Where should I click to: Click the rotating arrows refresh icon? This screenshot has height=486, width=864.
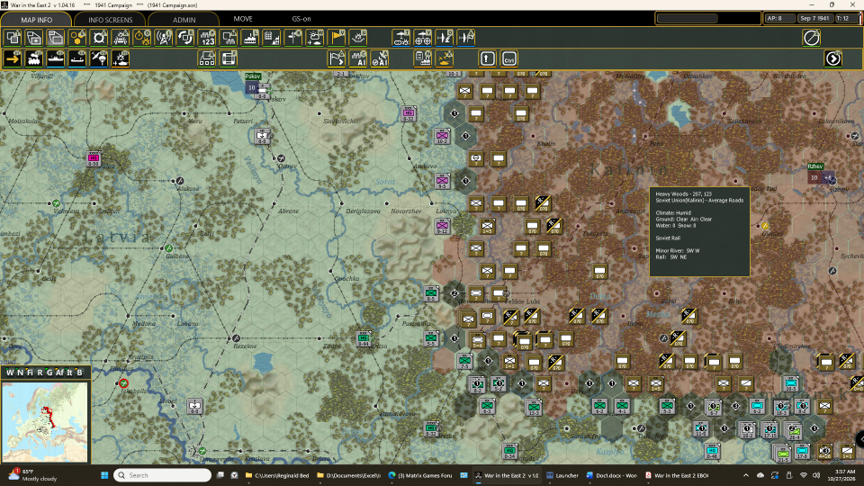[185, 38]
